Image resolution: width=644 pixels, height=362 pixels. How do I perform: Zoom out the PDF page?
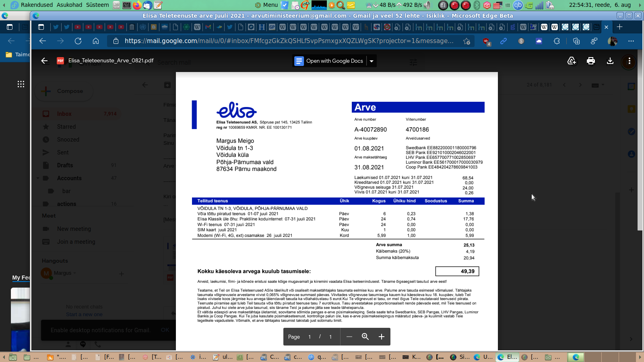[x=349, y=337]
